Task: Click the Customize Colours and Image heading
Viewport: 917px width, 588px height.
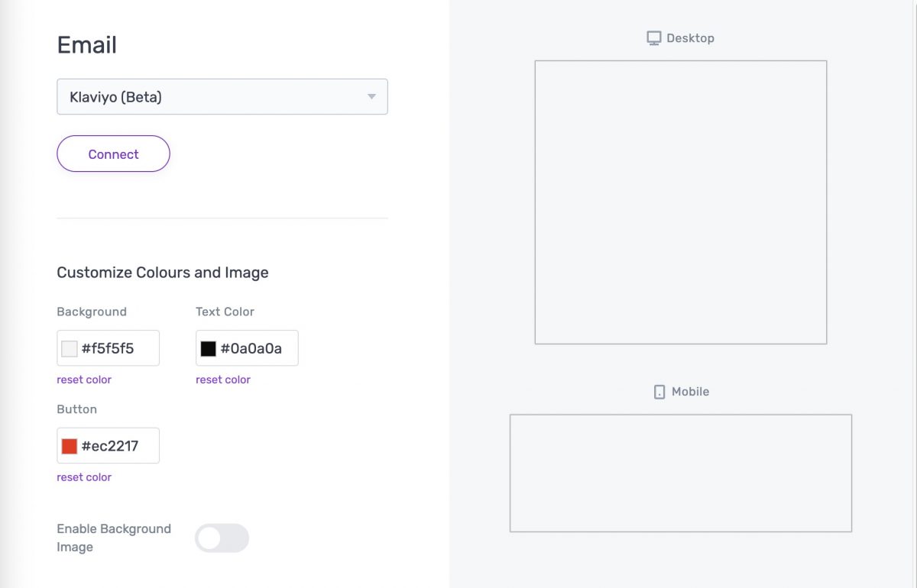Action: (x=163, y=273)
